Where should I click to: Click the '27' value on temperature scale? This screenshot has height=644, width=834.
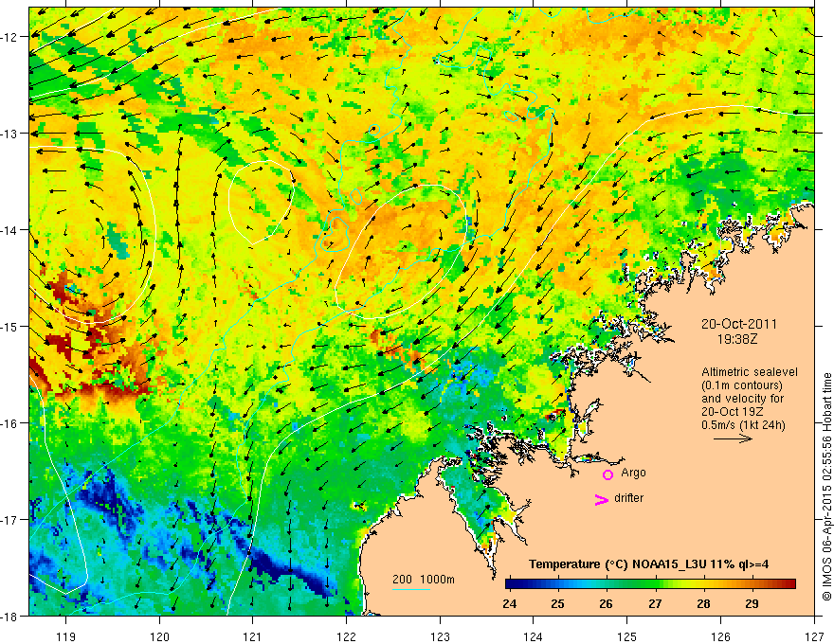(655, 604)
